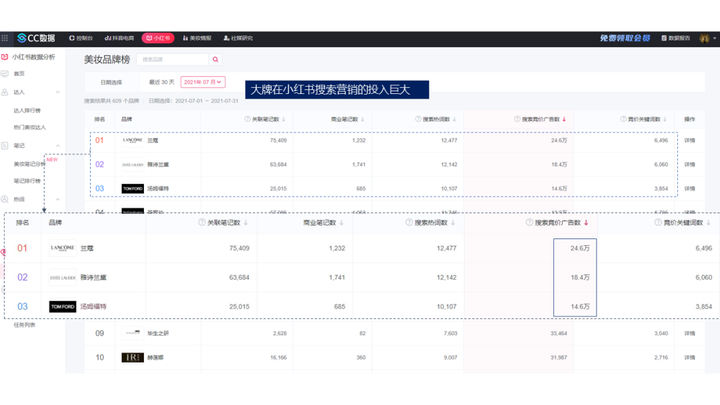
Task: Click the 笔记 document icon in sidebar
Action: pos(5,146)
